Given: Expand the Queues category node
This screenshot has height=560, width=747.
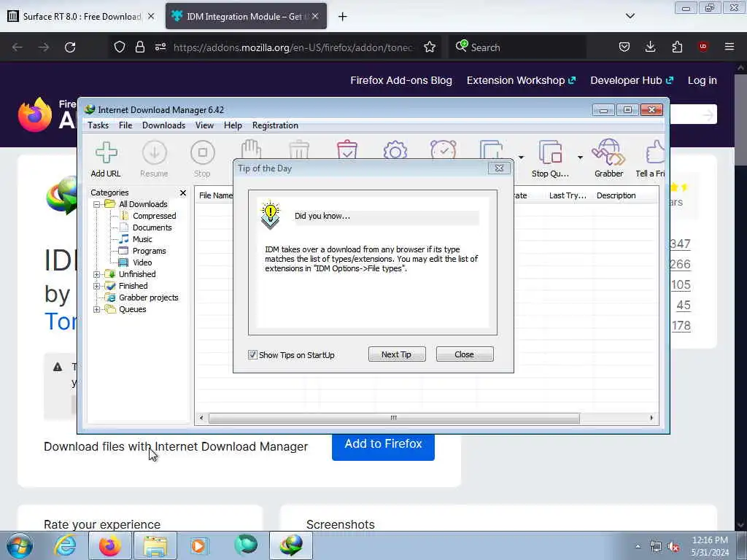Looking at the screenshot, I should point(97,309).
